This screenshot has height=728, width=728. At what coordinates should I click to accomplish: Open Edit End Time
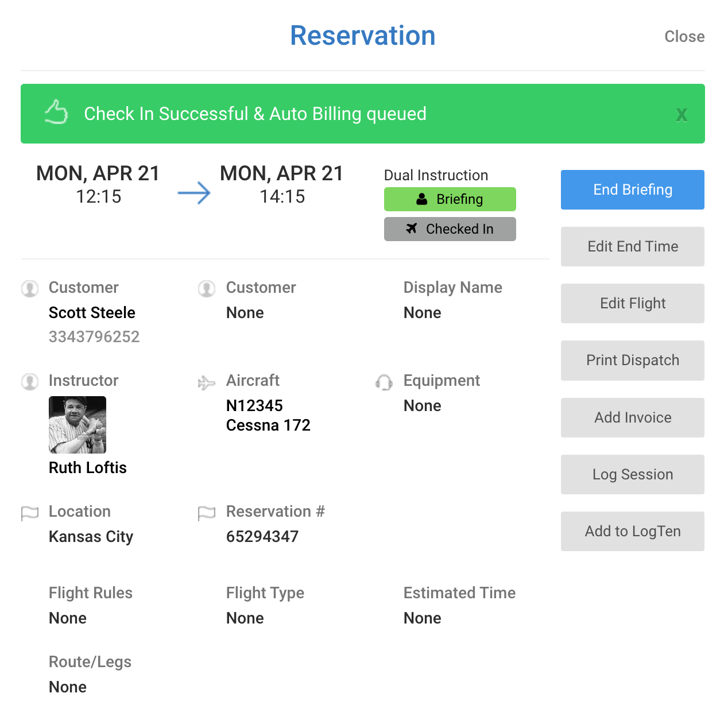click(632, 246)
